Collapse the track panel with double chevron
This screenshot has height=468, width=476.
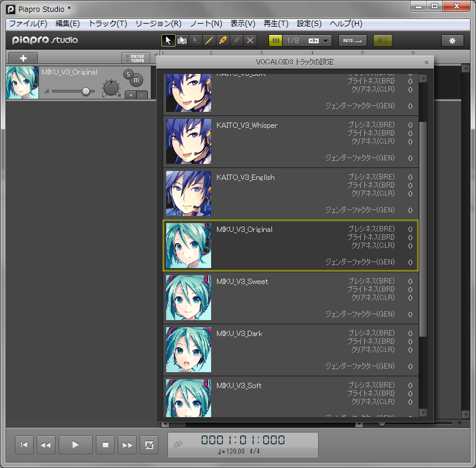click(x=156, y=54)
